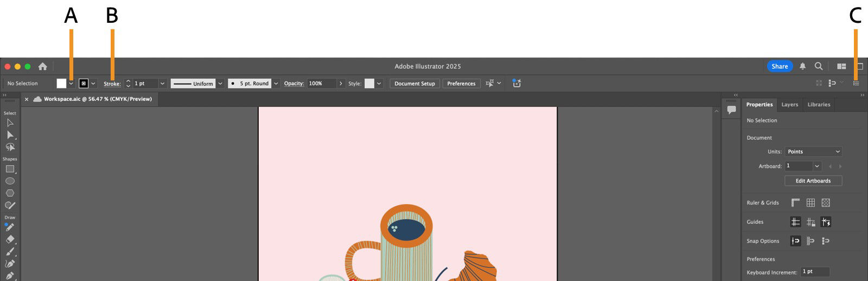This screenshot has width=868, height=281.
Task: Click the Home icon
Action: (x=42, y=66)
